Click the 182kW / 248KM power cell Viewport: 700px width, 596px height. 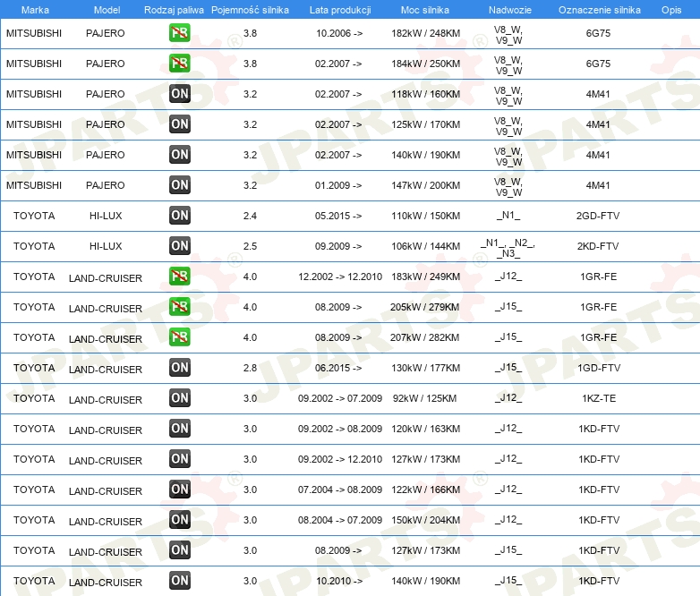click(425, 33)
